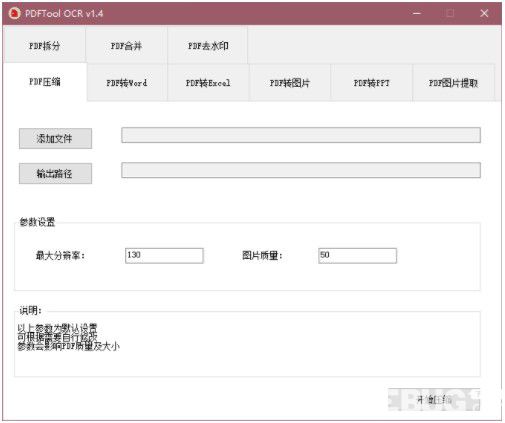This screenshot has height=423, width=505.
Task: Minimize the PDFTool OCR window
Action: click(417, 13)
